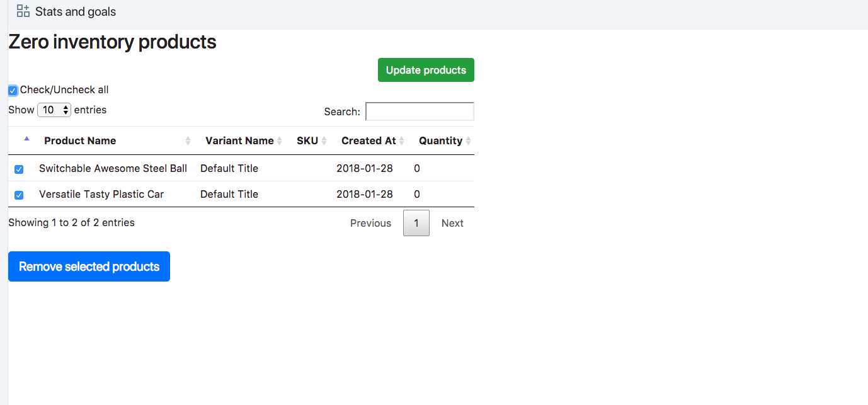Click the Product Name sort arrows
868x405 pixels.
pyautogui.click(x=188, y=141)
